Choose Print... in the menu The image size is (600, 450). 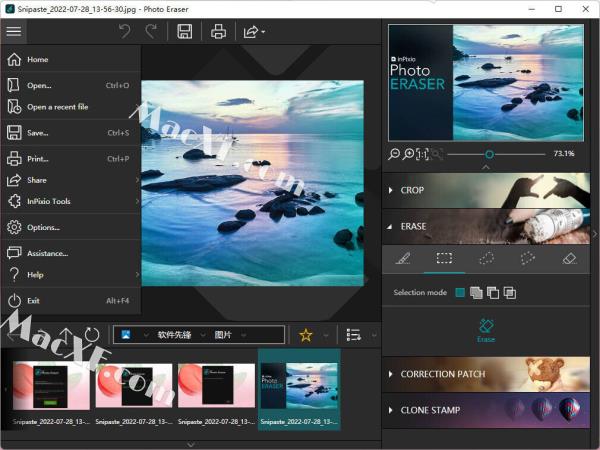[71, 158]
